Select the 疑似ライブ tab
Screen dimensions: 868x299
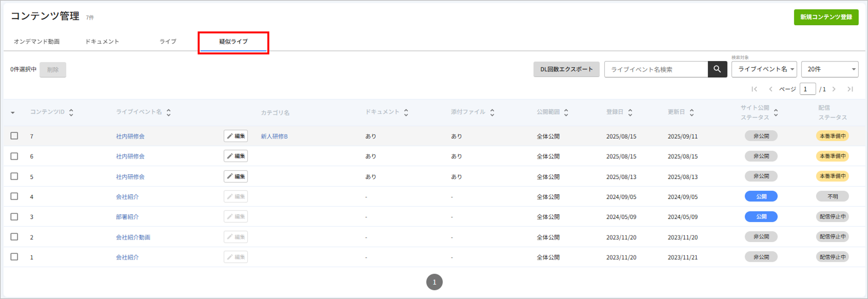(233, 41)
